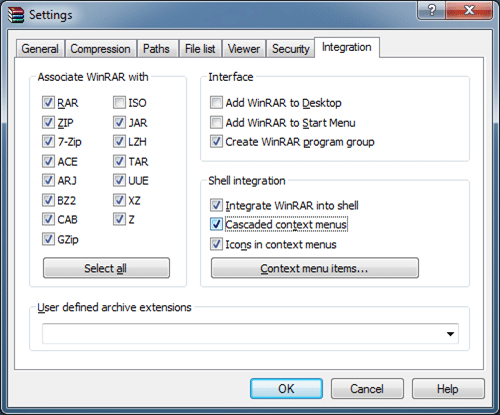Uncheck Create WinRAR program group
The width and height of the screenshot is (500, 415).
pos(216,141)
